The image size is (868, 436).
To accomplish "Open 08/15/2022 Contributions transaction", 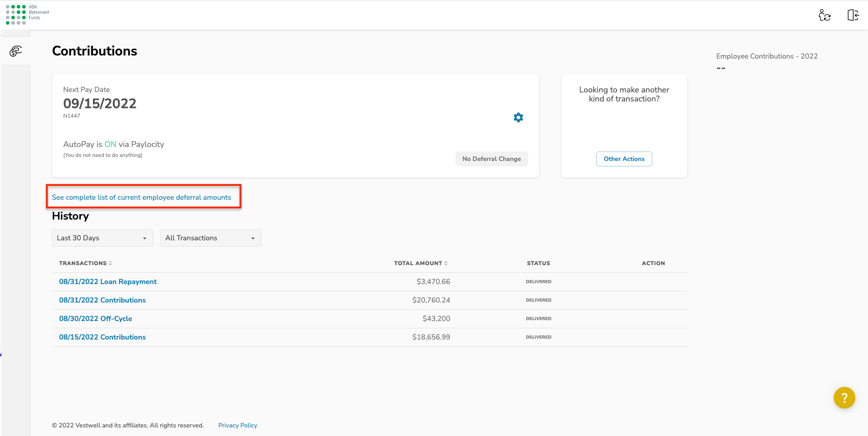I will (102, 337).
